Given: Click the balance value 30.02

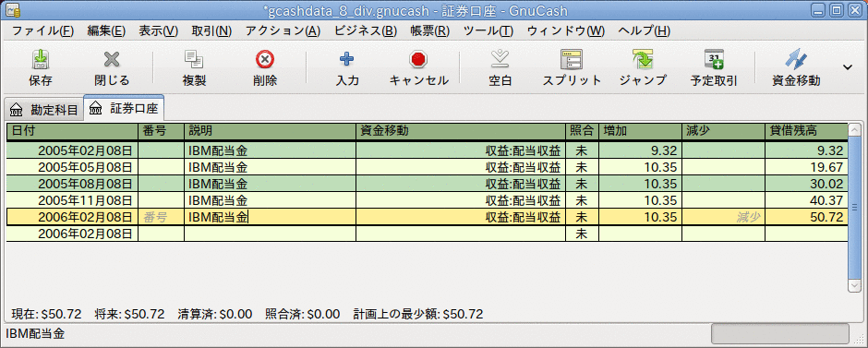Looking at the screenshot, I should [806, 184].
